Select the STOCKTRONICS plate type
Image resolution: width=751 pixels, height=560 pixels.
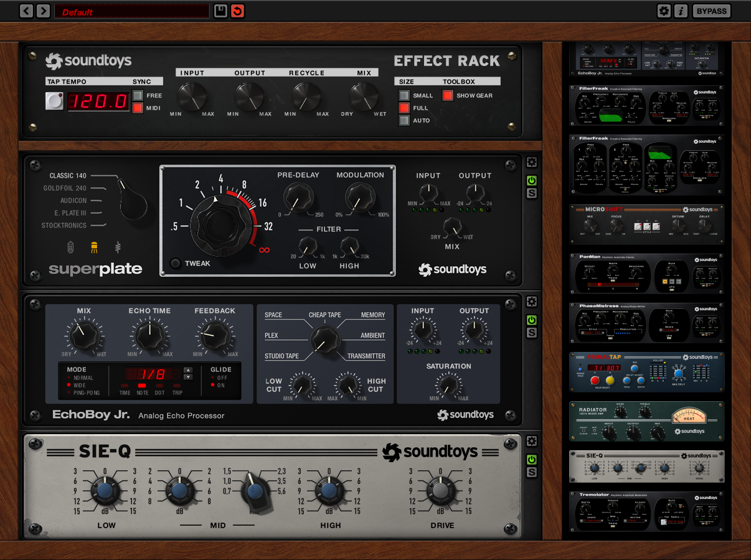[64, 225]
